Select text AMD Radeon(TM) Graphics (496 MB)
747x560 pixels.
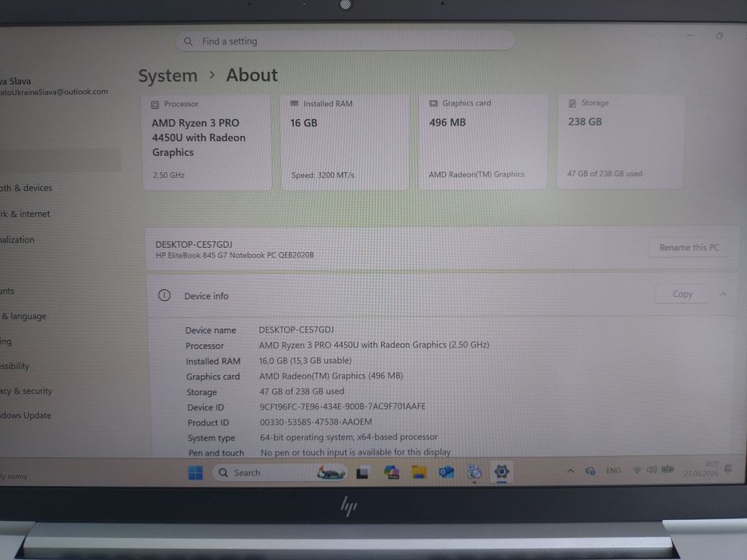(x=331, y=376)
